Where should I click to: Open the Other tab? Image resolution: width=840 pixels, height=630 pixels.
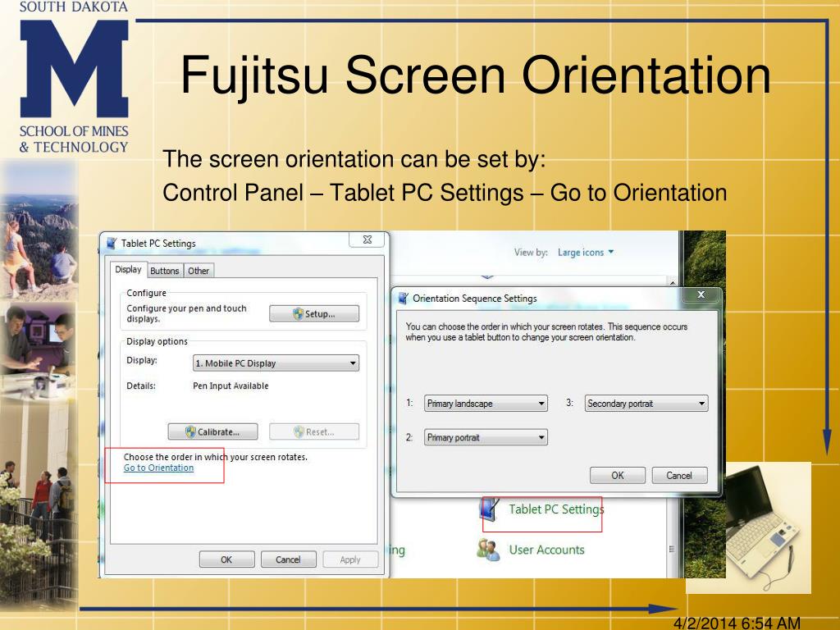pos(199,271)
